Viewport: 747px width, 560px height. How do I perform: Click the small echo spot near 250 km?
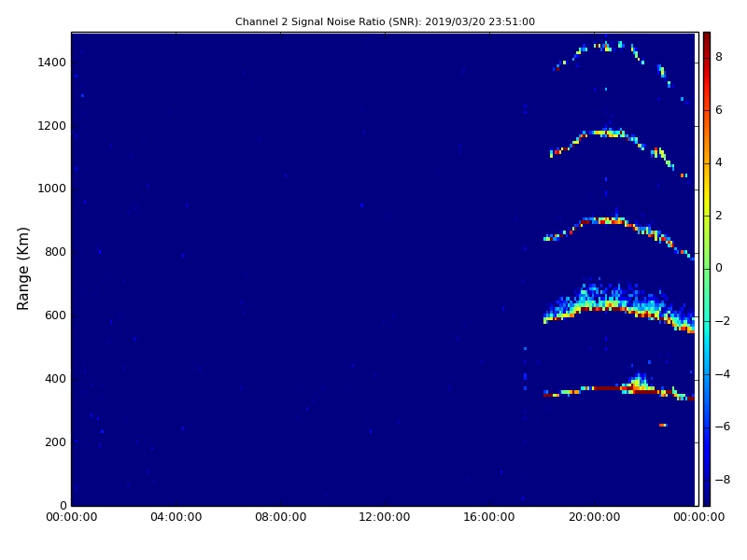click(663, 425)
